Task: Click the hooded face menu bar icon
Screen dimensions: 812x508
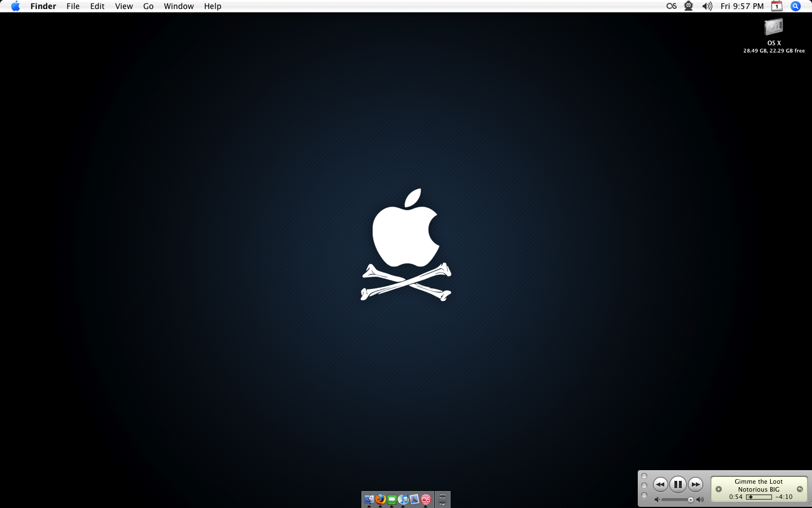Action: point(689,6)
